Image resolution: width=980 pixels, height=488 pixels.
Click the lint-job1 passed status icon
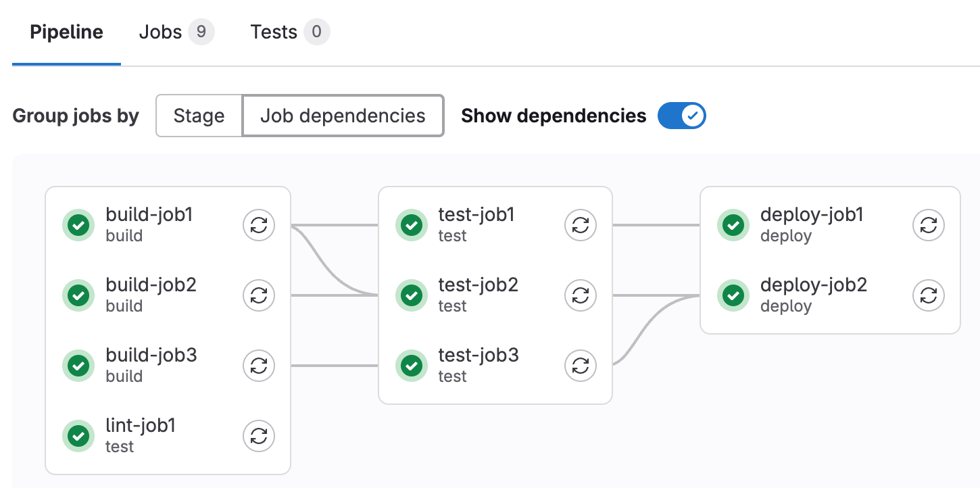point(79,436)
